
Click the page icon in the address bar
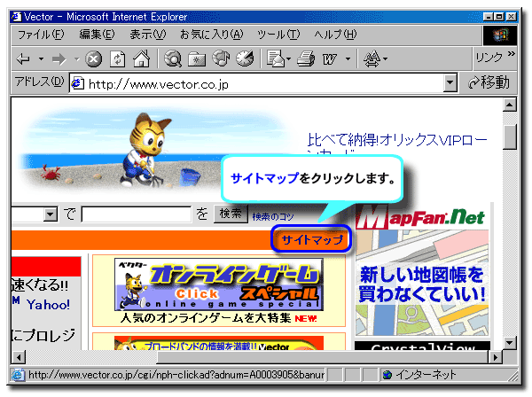tap(78, 83)
